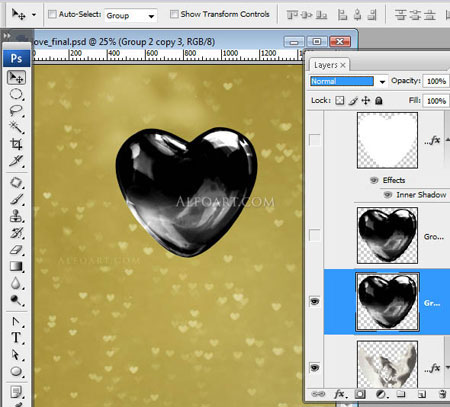Click the layer style fx button

(340, 394)
